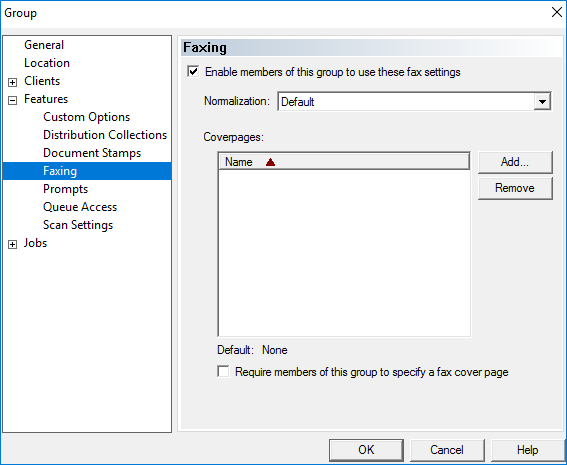Close the Group dialog window
The height and width of the screenshot is (465, 567).
[x=557, y=12]
